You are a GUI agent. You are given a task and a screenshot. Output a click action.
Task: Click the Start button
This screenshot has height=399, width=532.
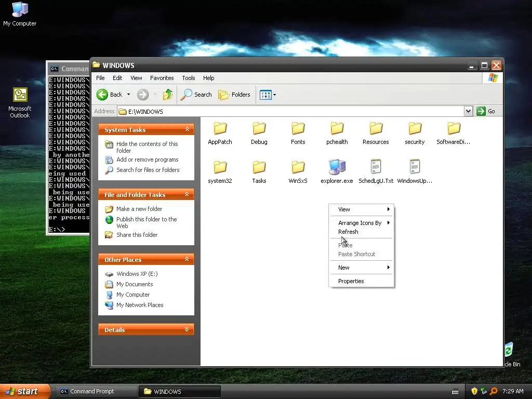(25, 392)
